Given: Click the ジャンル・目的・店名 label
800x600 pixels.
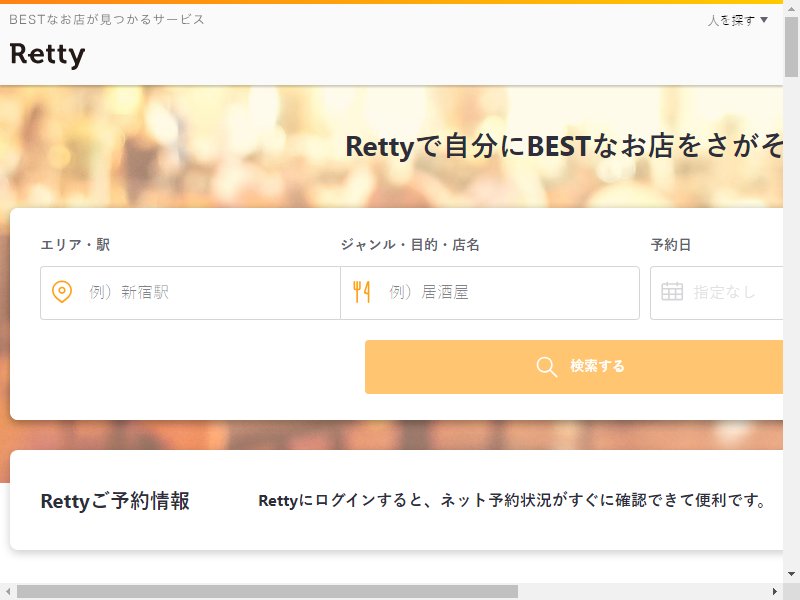Looking at the screenshot, I should pyautogui.click(x=410, y=245).
